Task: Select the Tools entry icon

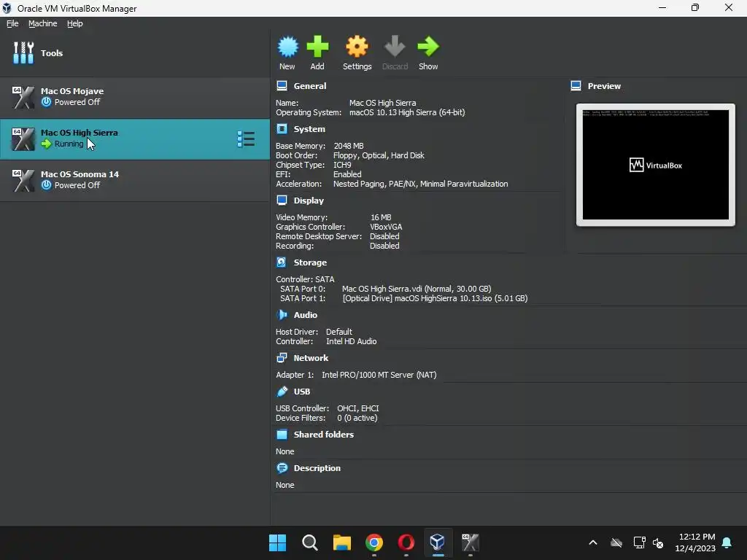Action: 23,52
